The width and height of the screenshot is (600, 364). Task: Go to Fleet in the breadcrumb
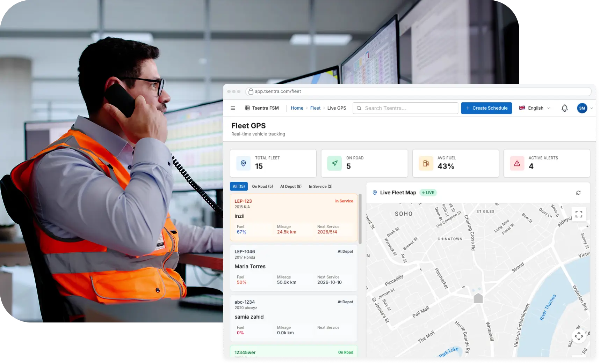(x=315, y=108)
